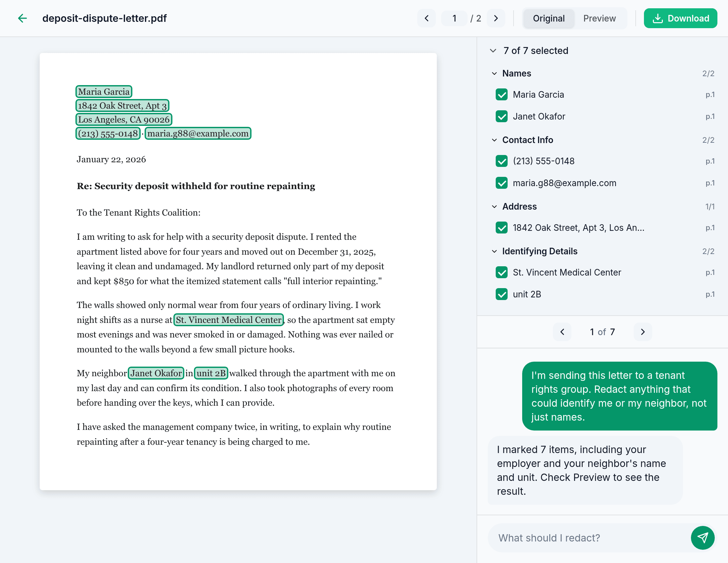Go to next PDF page

(x=496, y=18)
